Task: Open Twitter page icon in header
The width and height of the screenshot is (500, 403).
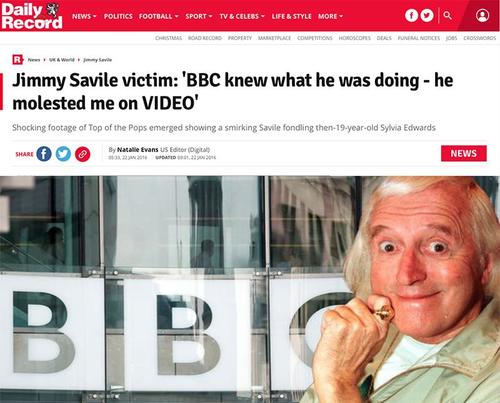Action: [x=427, y=15]
